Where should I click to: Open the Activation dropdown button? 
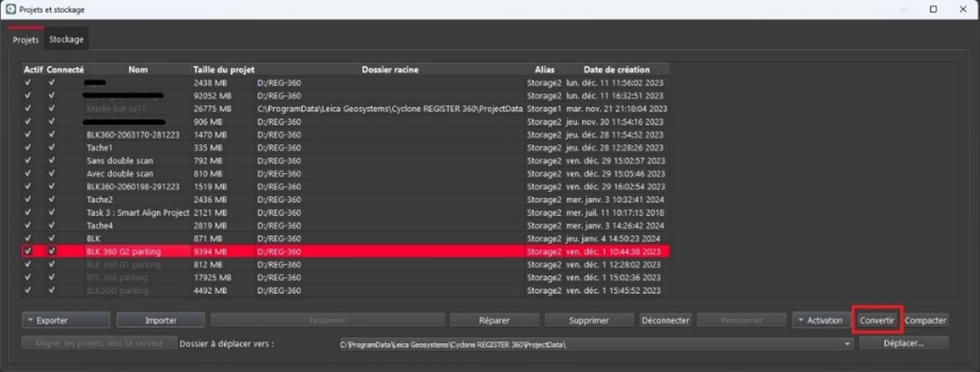[x=820, y=320]
